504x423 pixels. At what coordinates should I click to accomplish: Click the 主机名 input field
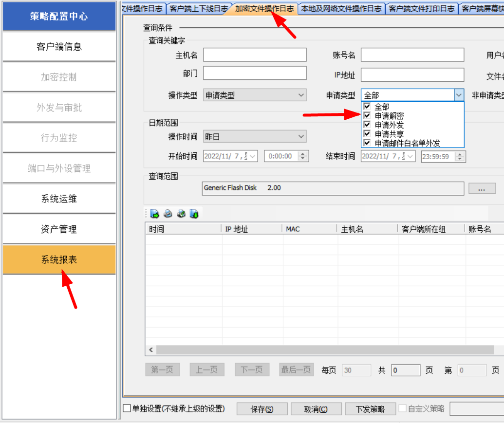pos(255,55)
